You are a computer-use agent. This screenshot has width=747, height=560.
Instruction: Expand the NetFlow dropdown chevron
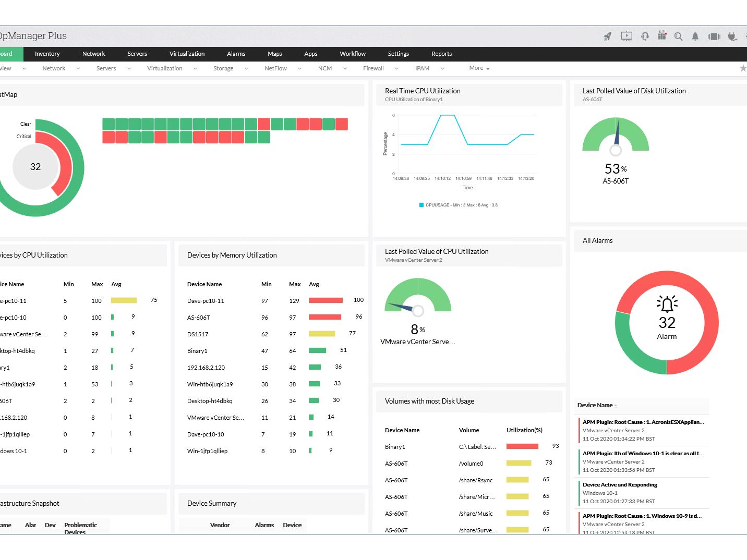coord(299,68)
